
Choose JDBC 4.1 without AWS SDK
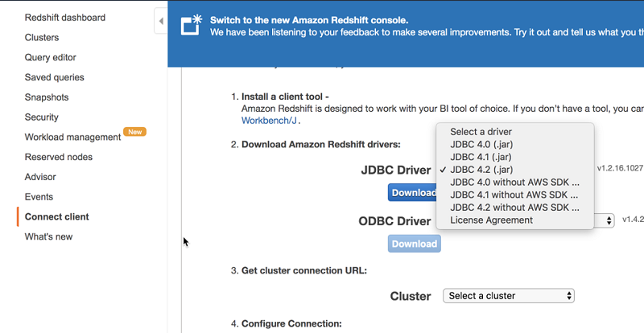click(515, 195)
